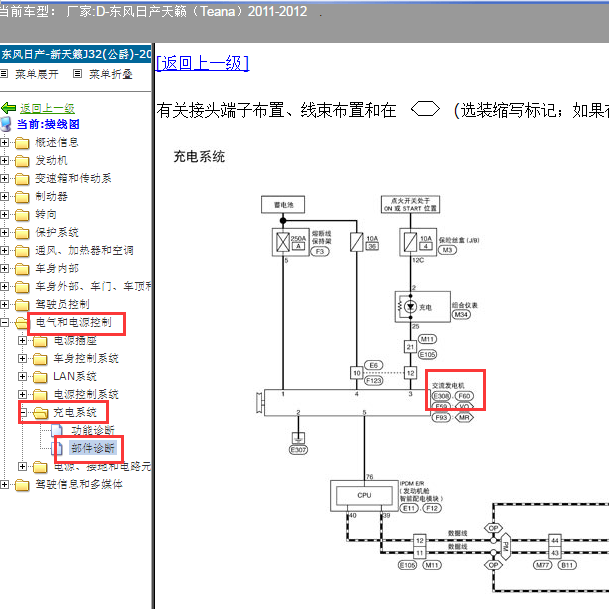Click the 驾驶信息和多媒体 folder icon
Viewport: 609px width, 609px height.
[22, 485]
